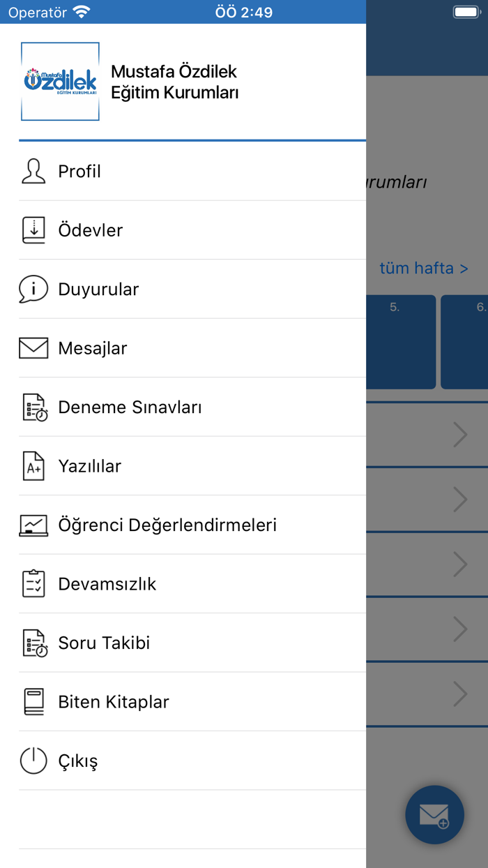This screenshot has height=868, width=488.
Task: Tap the Devamsızlık attendance clipboard icon
Action: point(33,583)
